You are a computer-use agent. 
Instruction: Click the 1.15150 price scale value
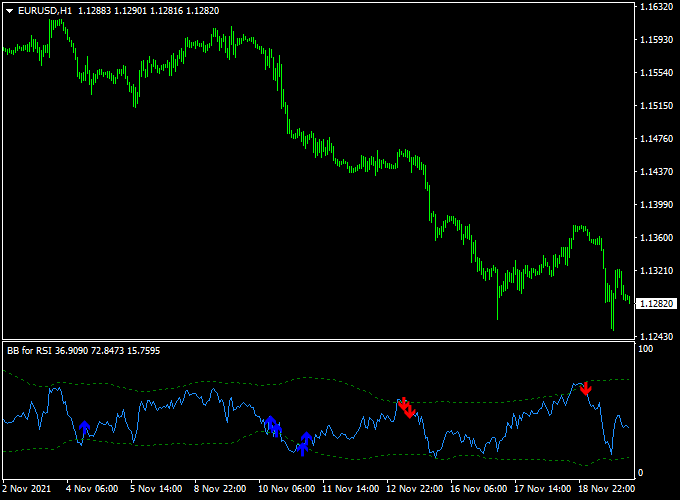[657, 105]
